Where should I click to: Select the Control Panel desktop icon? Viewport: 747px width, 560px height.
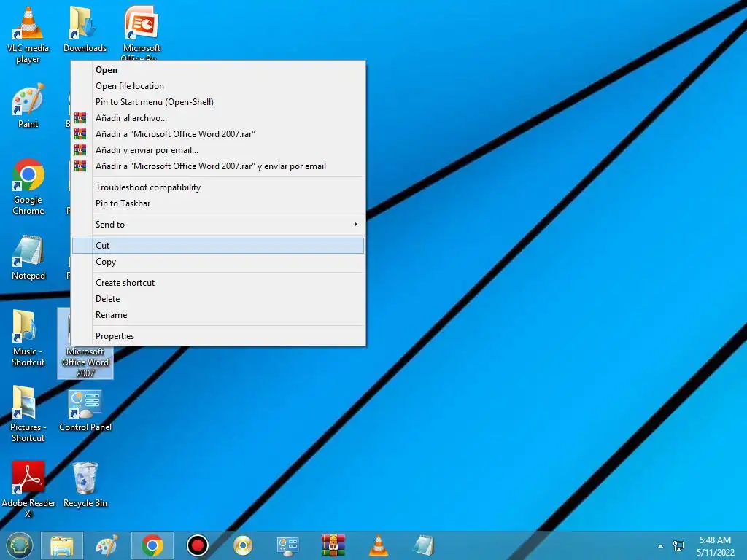[85, 411]
